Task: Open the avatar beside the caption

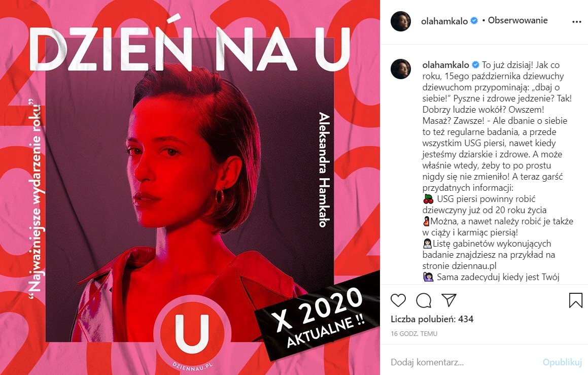Action: point(401,69)
